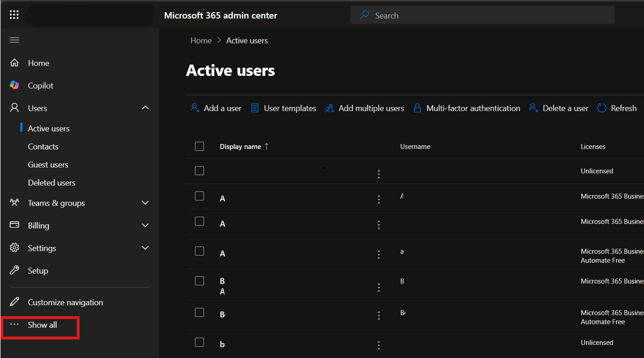This screenshot has height=358, width=644.
Task: Collapse the Users section chevron
Action: click(145, 108)
